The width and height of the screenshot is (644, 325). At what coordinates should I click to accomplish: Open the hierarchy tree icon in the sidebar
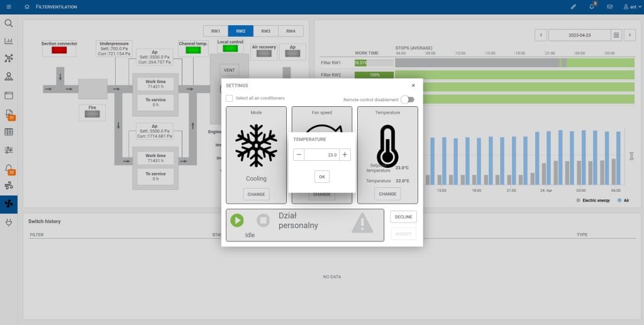tap(9, 77)
